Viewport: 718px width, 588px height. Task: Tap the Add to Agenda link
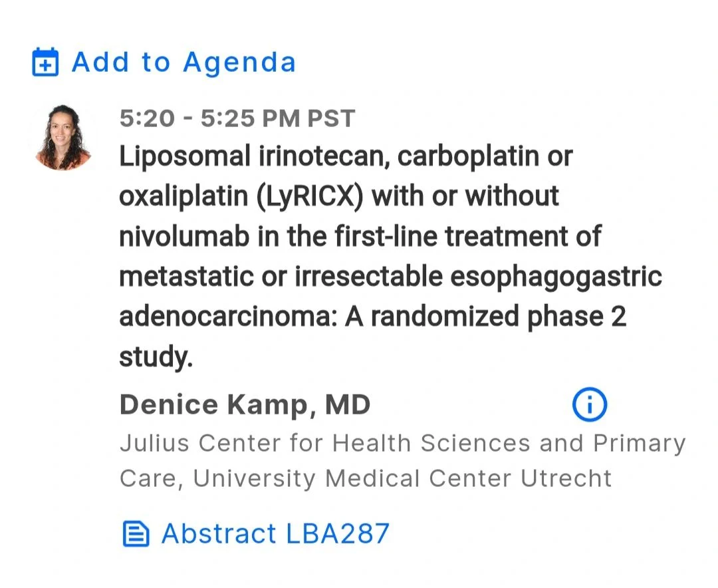click(183, 63)
